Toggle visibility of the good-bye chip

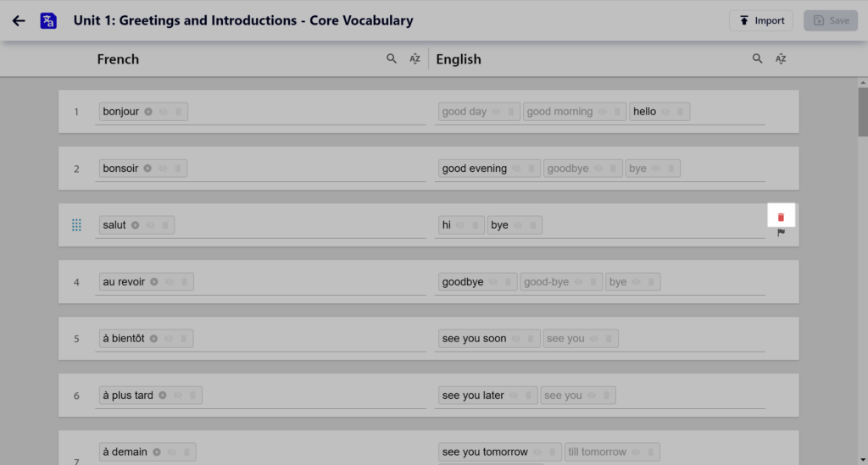click(578, 282)
